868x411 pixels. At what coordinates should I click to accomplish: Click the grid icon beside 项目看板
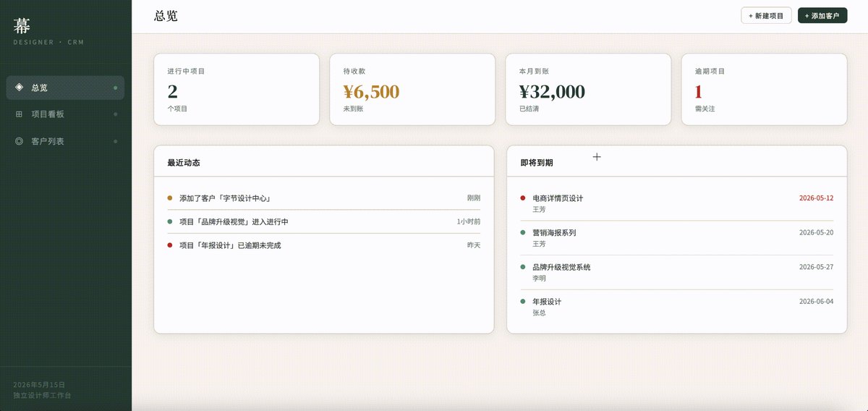19,114
